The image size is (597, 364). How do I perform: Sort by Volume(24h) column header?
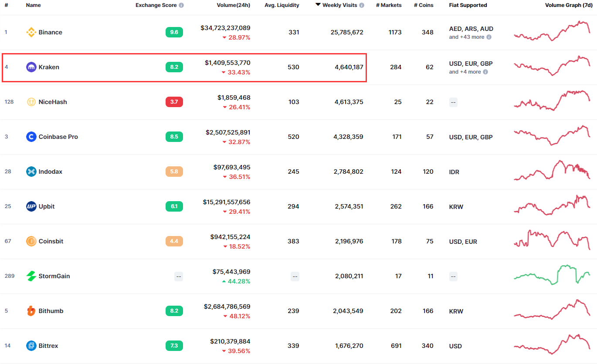[x=233, y=5]
